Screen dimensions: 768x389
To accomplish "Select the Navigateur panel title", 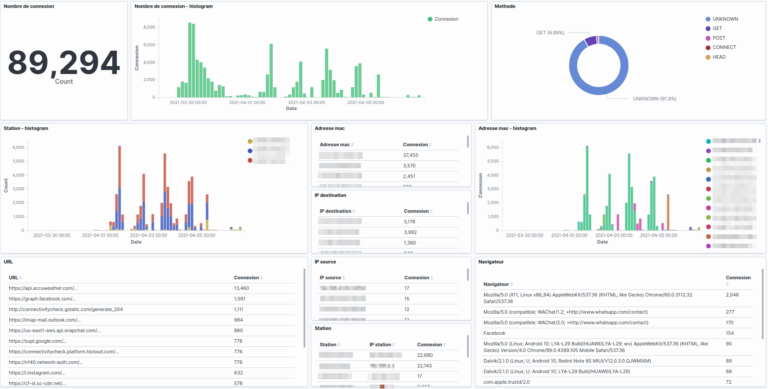I will pyautogui.click(x=491, y=262).
